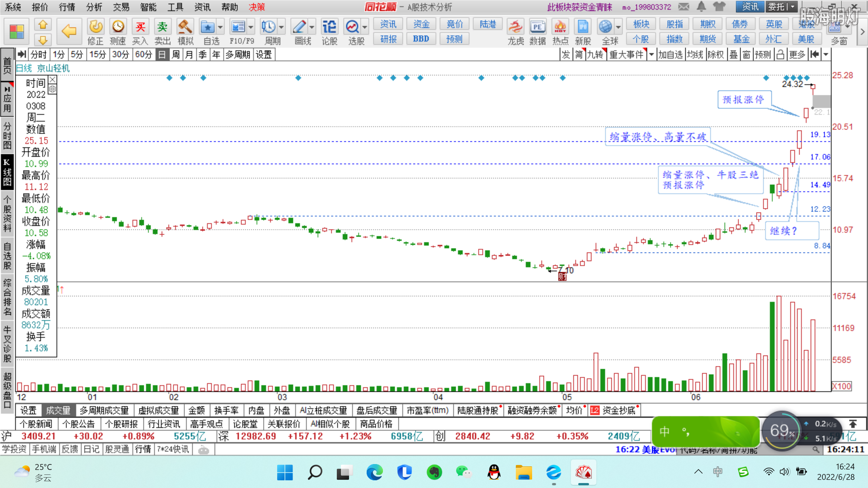Open the notification bell icon

pyautogui.click(x=701, y=6)
